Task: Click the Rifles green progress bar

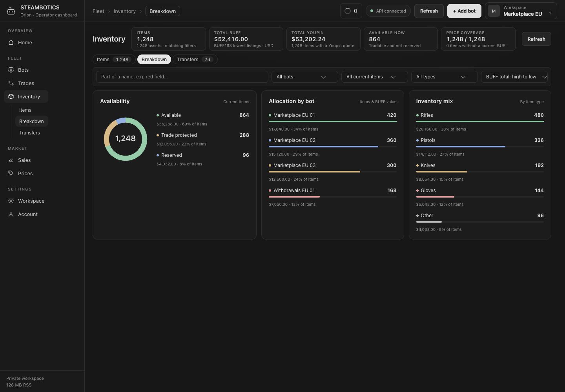Action: (480, 122)
